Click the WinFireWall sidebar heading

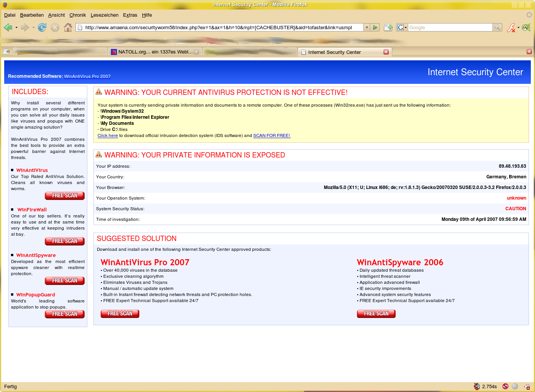32,209
